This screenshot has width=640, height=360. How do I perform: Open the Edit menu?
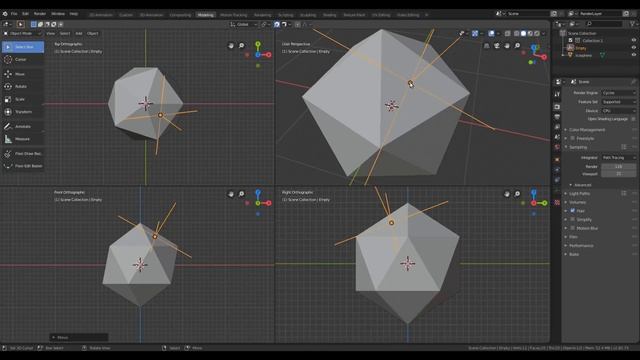[25, 14]
